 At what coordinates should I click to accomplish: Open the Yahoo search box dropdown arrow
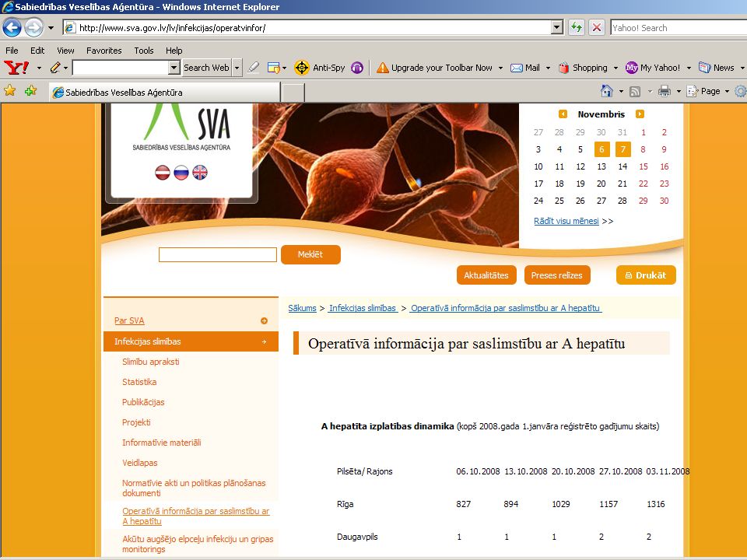[x=174, y=68]
